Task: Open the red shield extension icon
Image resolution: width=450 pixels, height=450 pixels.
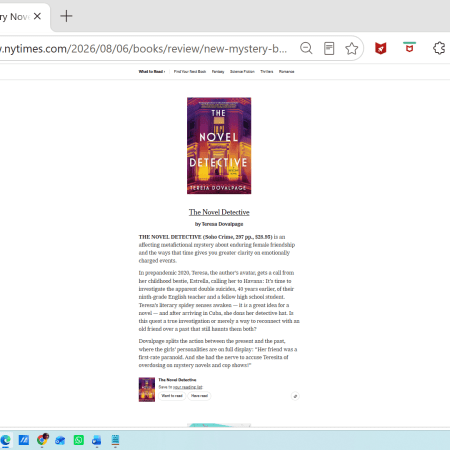Action: click(380, 48)
